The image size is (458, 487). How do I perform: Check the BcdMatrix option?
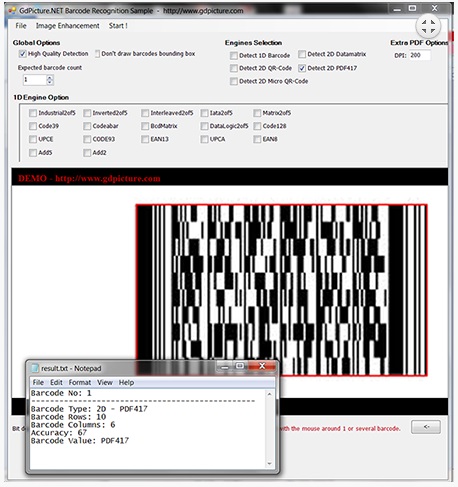(x=145, y=126)
